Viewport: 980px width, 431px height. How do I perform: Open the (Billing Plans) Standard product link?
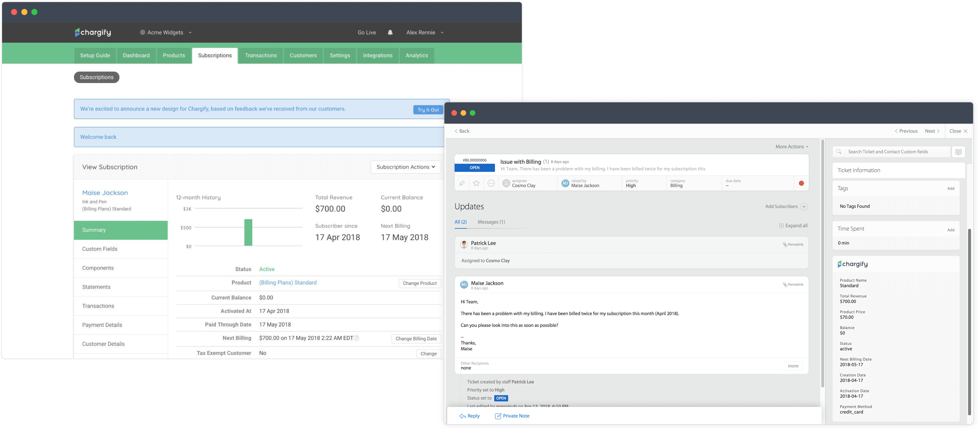click(x=288, y=283)
